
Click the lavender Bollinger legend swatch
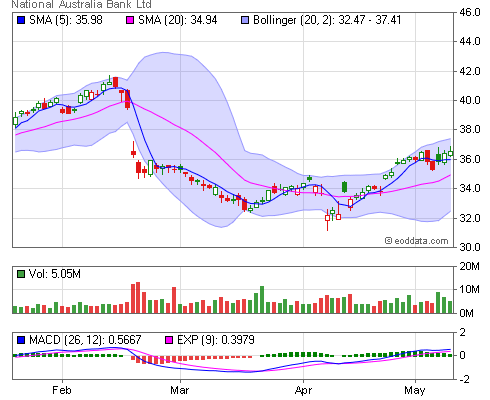coord(245,20)
